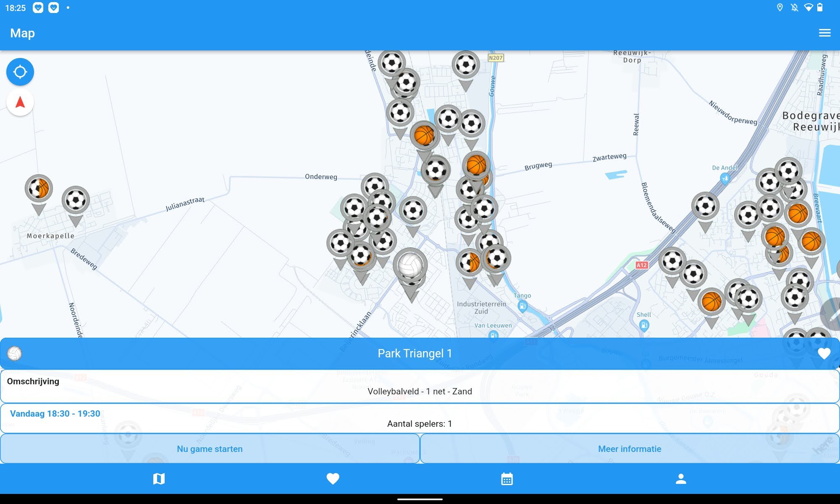Select the basketball marker near Moerkapelle
840x504 pixels.
tap(39, 189)
